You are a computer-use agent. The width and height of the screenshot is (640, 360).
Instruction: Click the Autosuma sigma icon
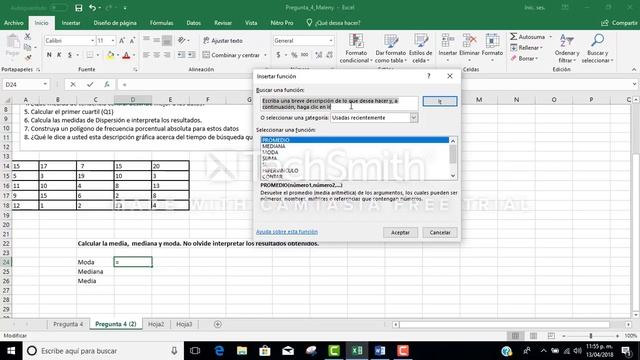[x=513, y=37]
